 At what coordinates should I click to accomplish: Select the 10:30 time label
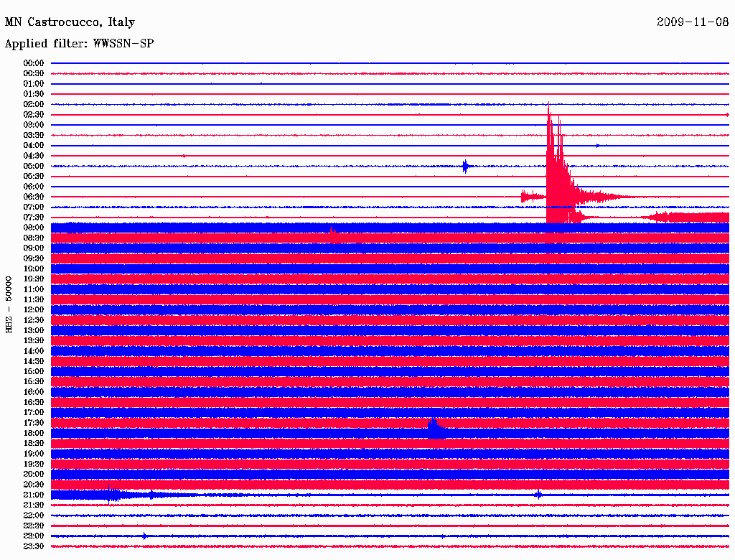pos(34,279)
